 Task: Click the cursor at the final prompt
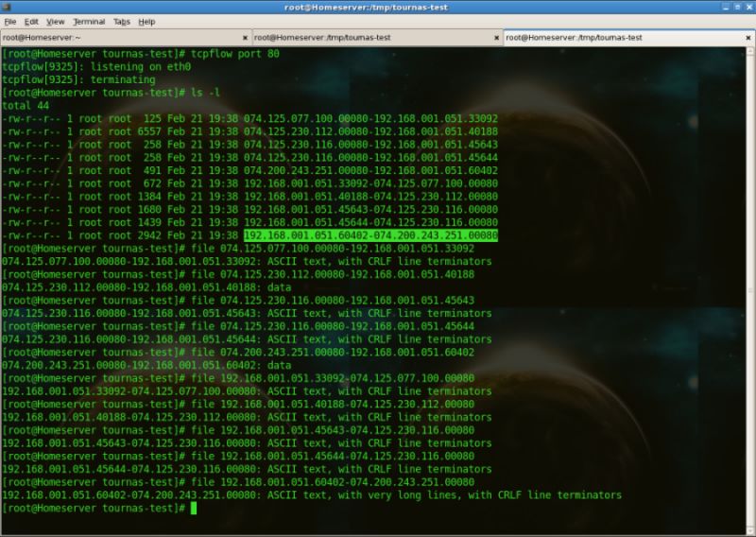194,508
